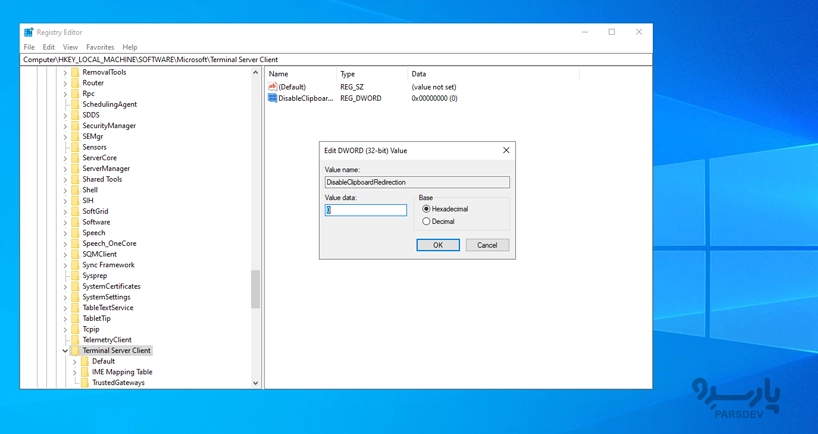Select the Decimal base option
Viewport: 818px width, 434px height.
point(426,221)
